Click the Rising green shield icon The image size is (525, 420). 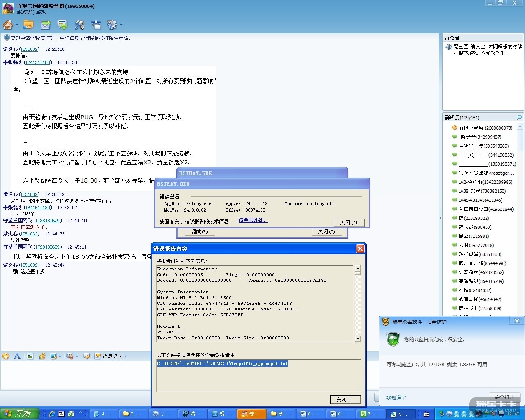click(393, 339)
